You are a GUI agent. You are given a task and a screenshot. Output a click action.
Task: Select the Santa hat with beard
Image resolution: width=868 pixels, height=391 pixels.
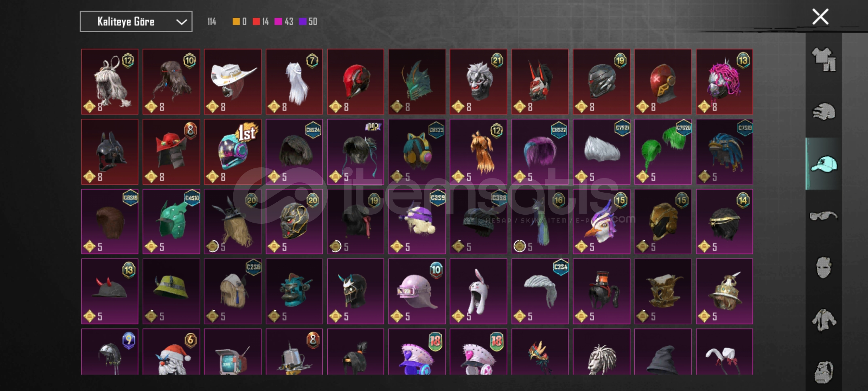coord(171,352)
